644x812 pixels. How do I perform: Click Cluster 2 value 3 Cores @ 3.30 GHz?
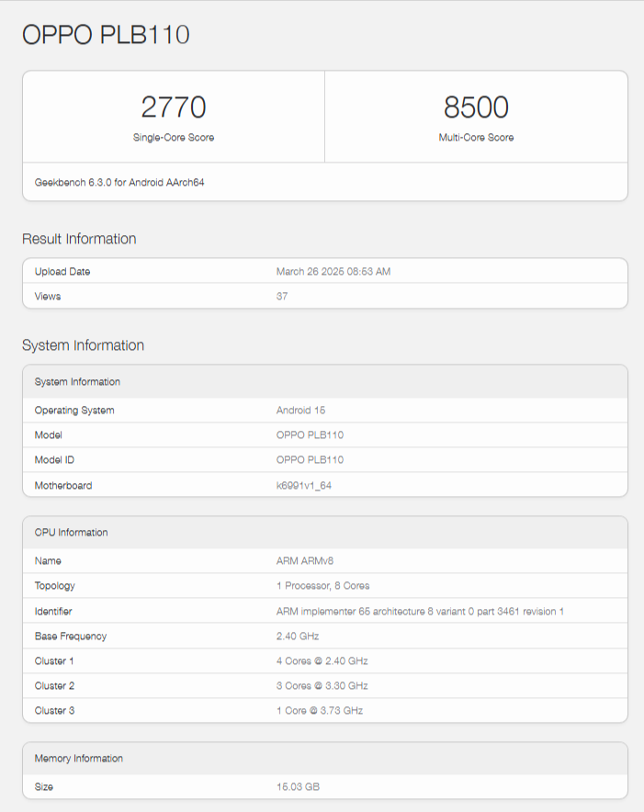coord(324,685)
